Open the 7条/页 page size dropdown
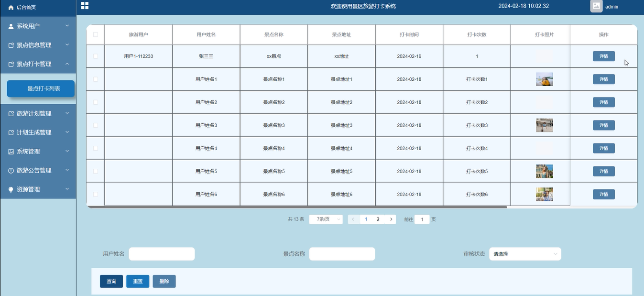The image size is (644, 296). (326, 219)
